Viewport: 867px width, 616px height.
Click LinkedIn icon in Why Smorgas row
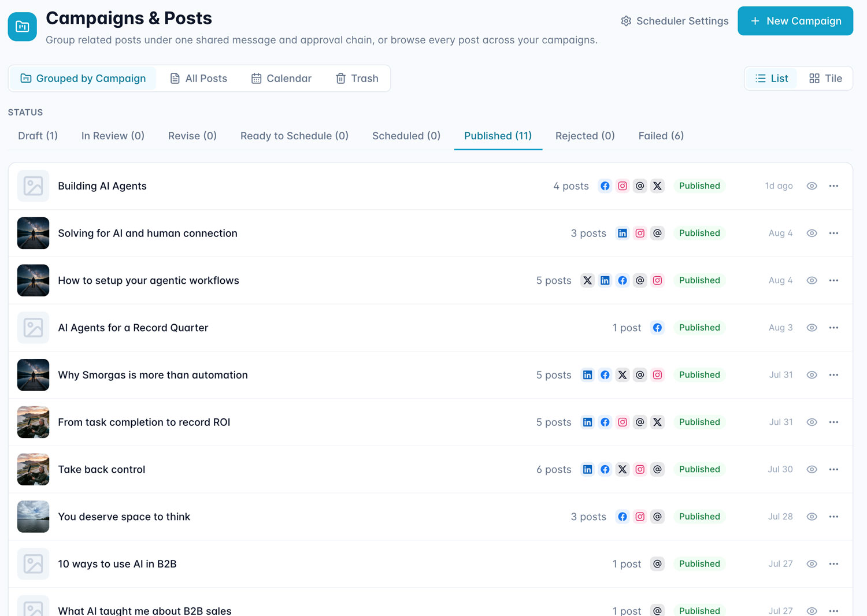(587, 375)
